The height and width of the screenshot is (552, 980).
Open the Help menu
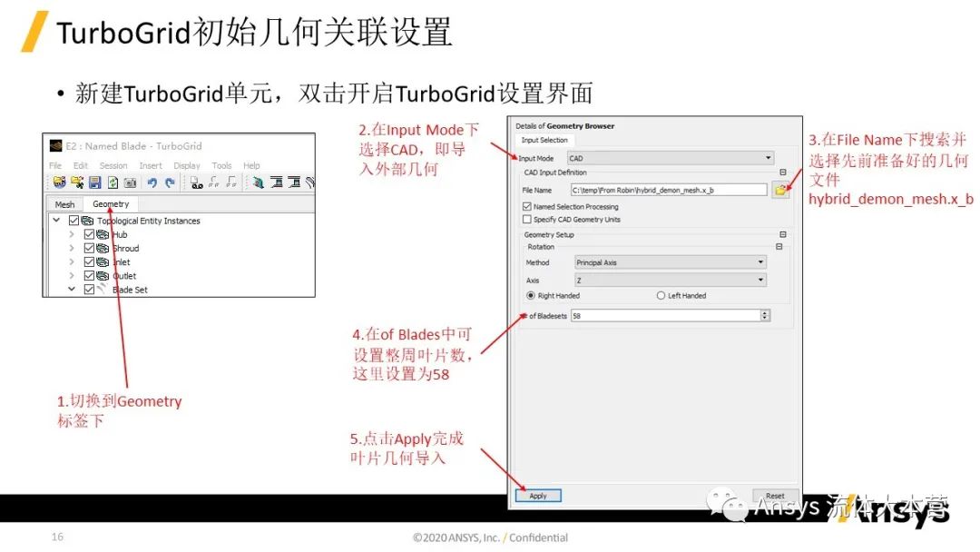pos(252,165)
